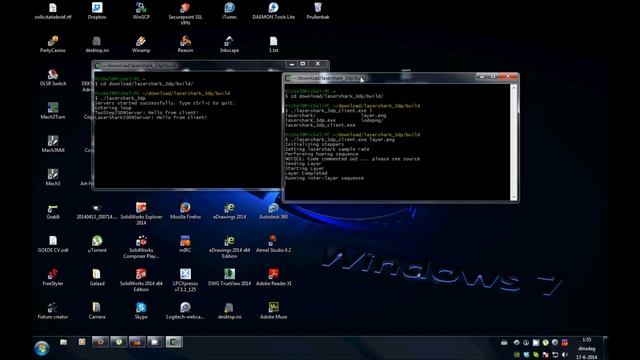The height and width of the screenshot is (360, 640).
Task: Click down arrow of right terminal scrollbar
Action: pyautogui.click(x=514, y=197)
